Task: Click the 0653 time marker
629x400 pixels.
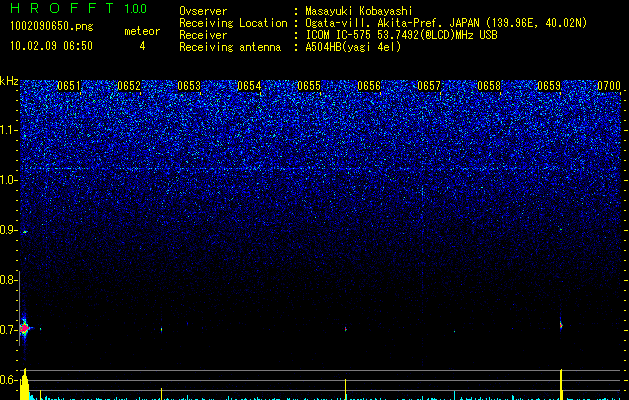Action: pos(189,86)
